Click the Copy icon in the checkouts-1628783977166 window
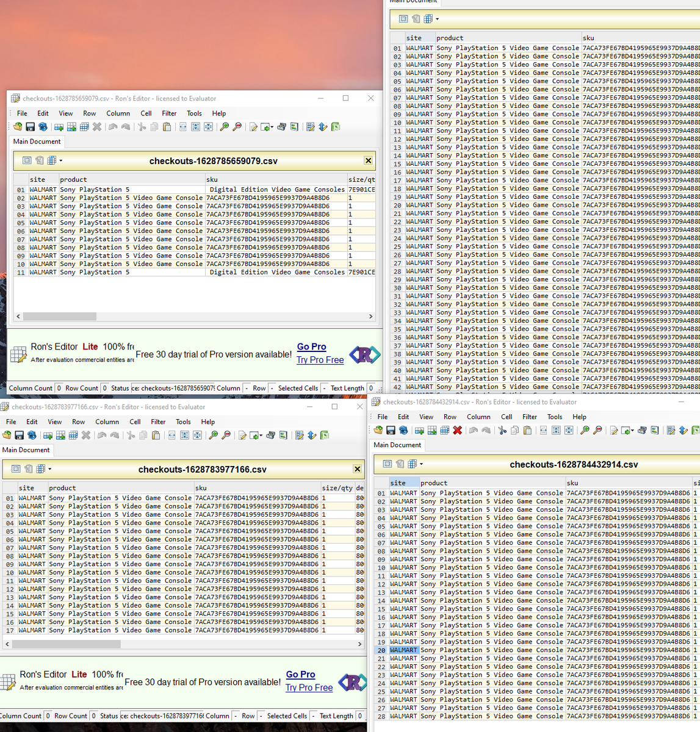This screenshot has width=700, height=732. 143,436
